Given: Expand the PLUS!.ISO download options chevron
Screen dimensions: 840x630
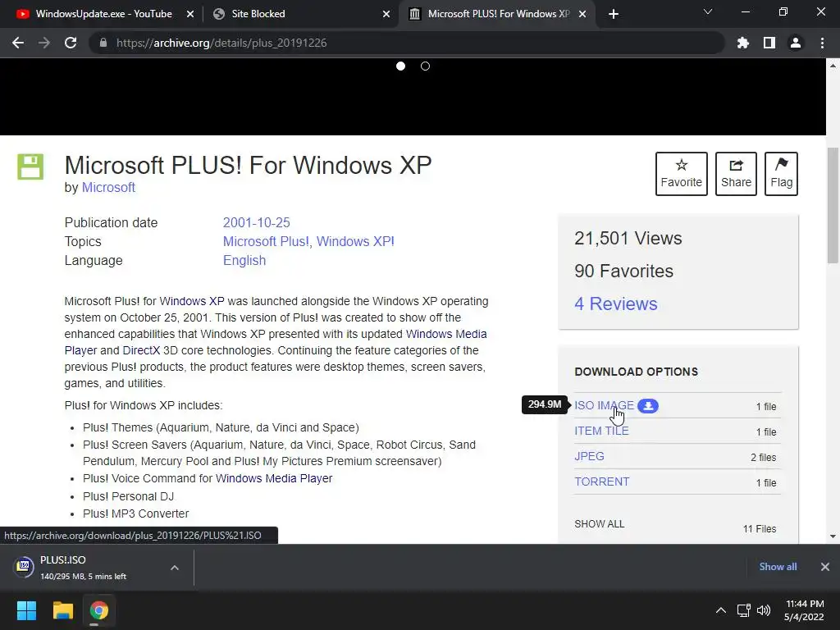Looking at the screenshot, I should coord(175,568).
